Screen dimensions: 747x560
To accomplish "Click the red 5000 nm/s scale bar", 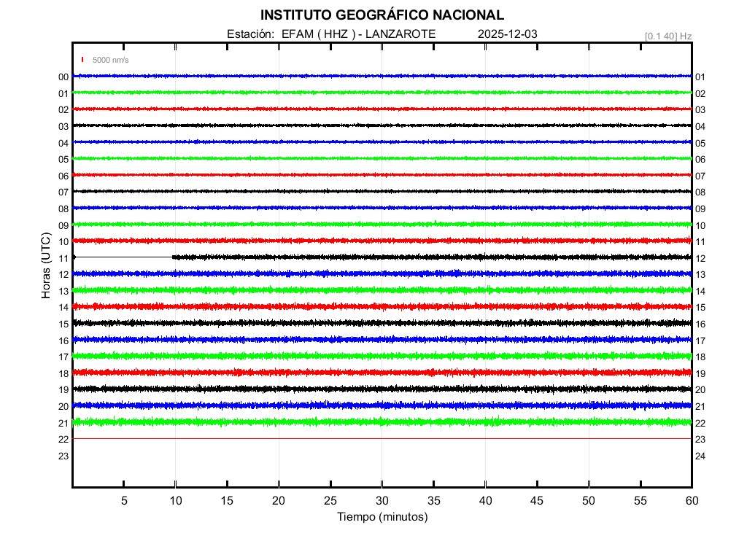I will pos(83,60).
